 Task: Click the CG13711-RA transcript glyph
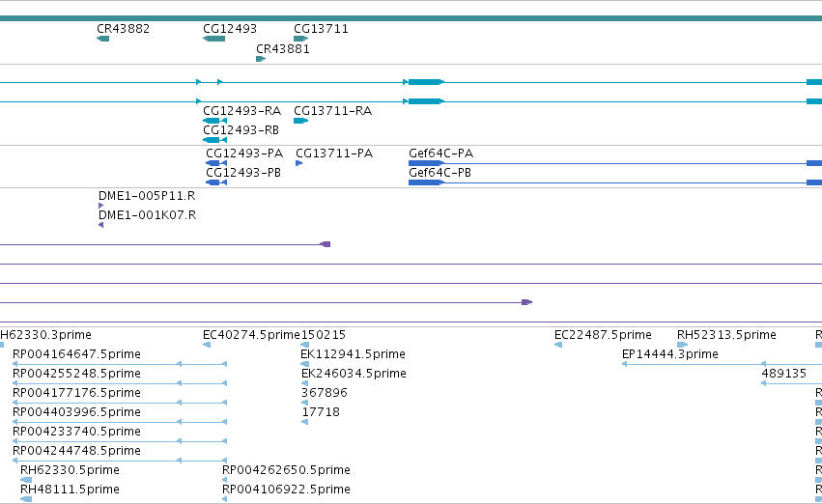(301, 121)
